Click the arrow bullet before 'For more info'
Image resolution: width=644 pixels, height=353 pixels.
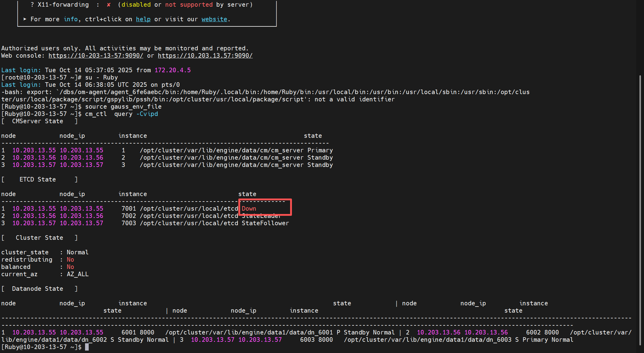[x=25, y=19]
